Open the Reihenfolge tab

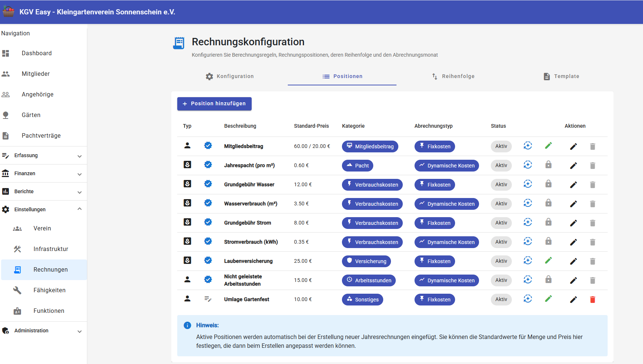453,76
